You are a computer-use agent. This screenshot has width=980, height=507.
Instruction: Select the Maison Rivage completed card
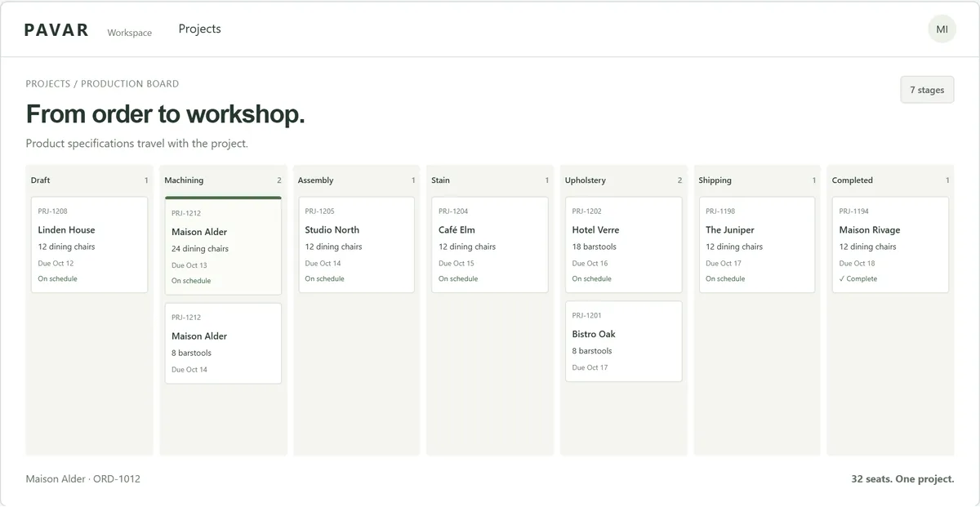point(890,245)
